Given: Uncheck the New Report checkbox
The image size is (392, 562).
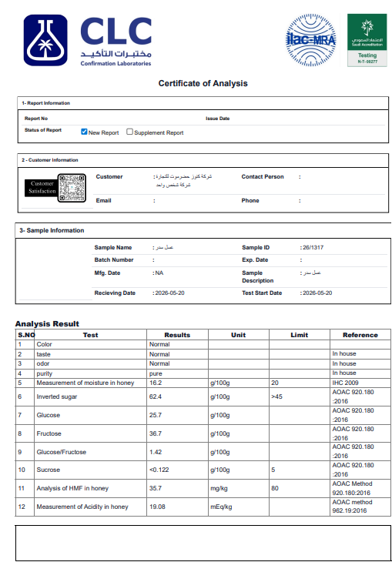Looking at the screenshot, I should point(84,132).
